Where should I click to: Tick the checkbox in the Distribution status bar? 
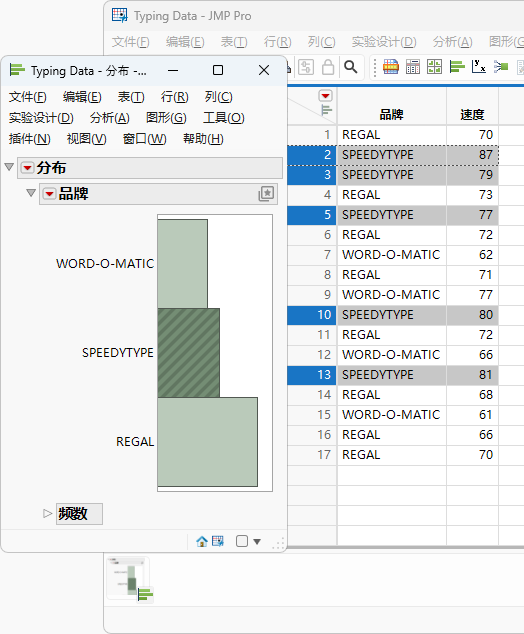pyautogui.click(x=242, y=541)
